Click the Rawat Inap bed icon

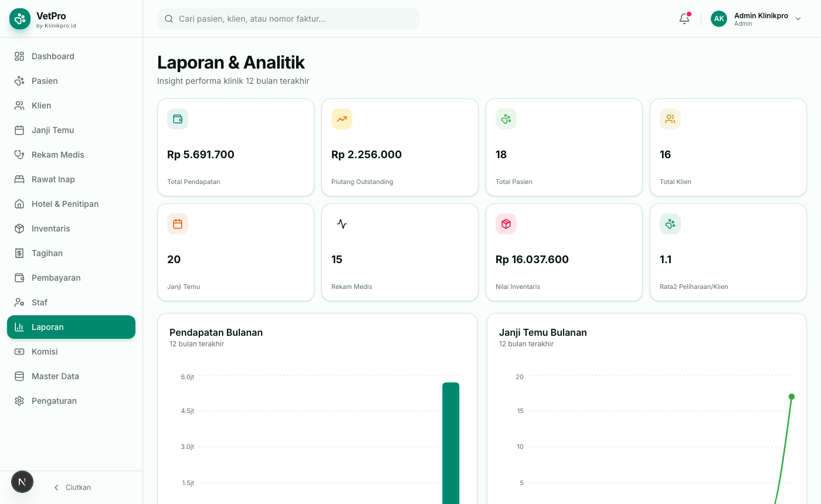tap(19, 179)
